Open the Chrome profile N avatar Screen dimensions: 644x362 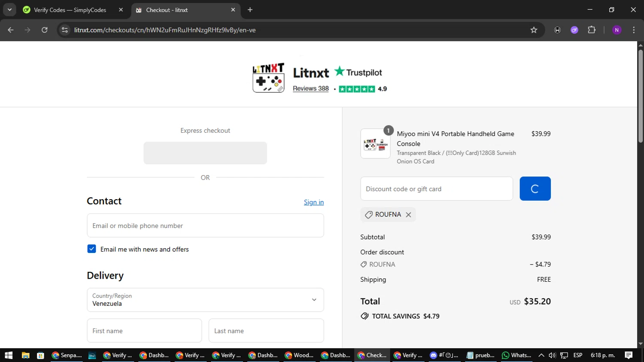coord(617,30)
